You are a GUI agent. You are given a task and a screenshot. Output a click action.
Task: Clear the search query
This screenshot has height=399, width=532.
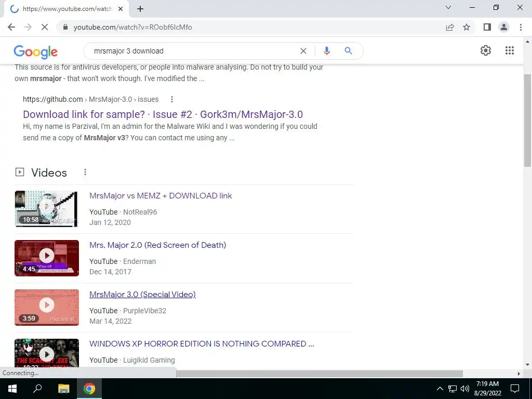tap(303, 51)
